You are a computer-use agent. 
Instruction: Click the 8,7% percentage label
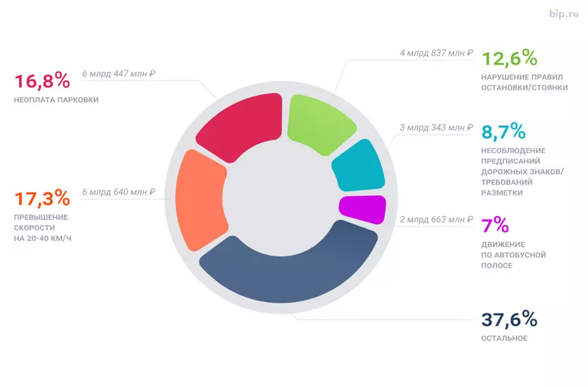tap(503, 131)
